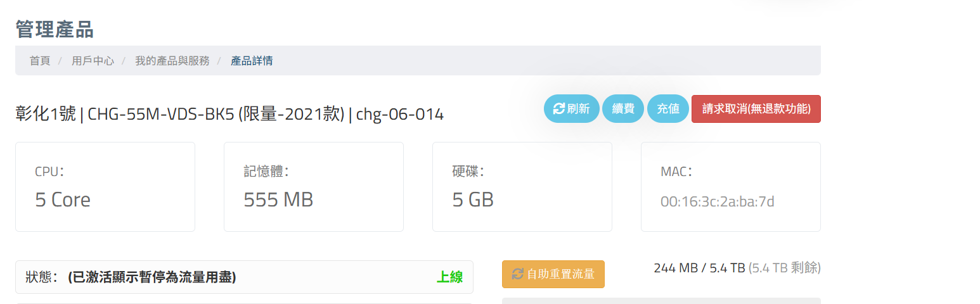Click the 管理產品 page heading
The height and width of the screenshot is (304, 980).
point(55,29)
